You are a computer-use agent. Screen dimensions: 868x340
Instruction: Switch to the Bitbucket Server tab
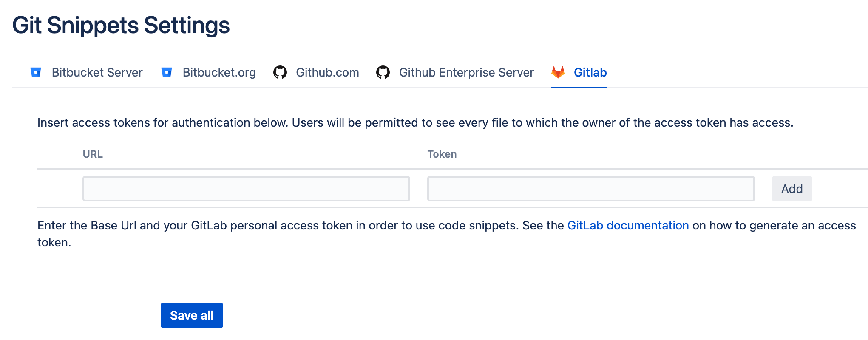click(x=96, y=72)
